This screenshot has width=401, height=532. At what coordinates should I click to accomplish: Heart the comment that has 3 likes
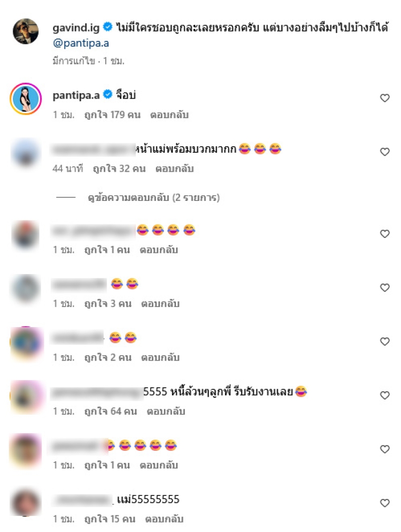coord(384,288)
